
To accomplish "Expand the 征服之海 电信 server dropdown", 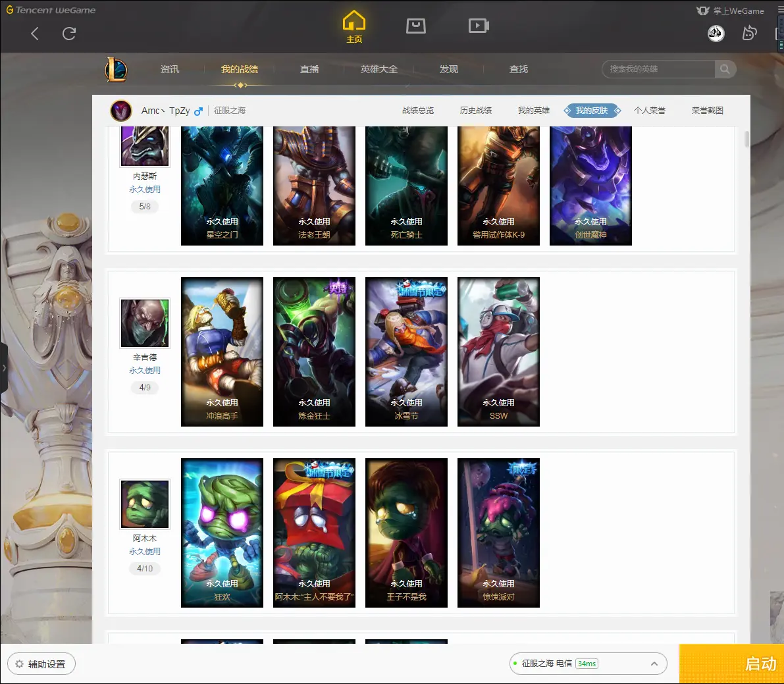I will coord(588,664).
